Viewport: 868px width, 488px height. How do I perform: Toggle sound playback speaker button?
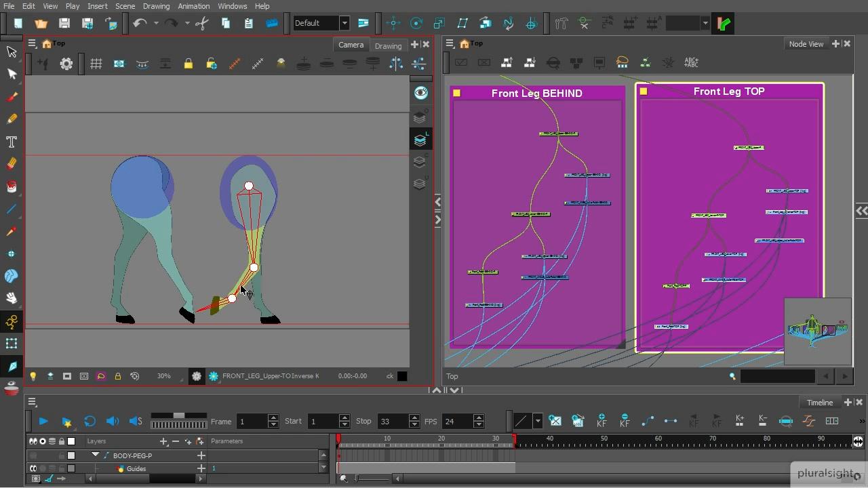(113, 421)
